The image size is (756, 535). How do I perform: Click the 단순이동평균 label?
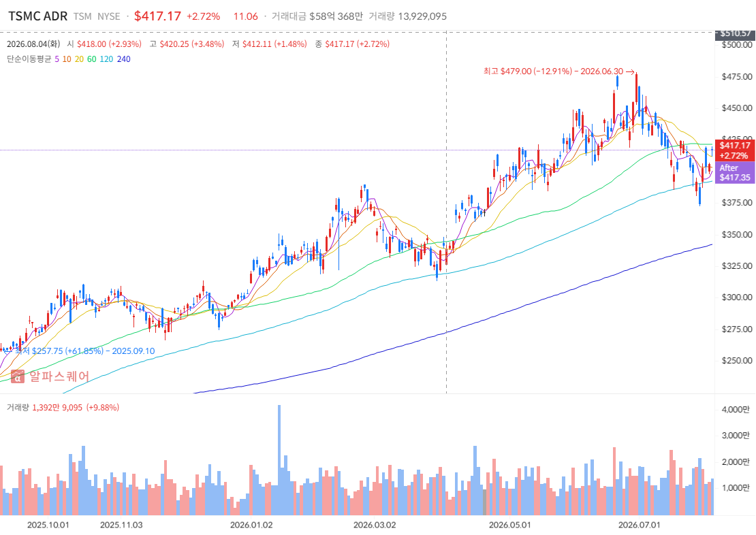pos(29,59)
